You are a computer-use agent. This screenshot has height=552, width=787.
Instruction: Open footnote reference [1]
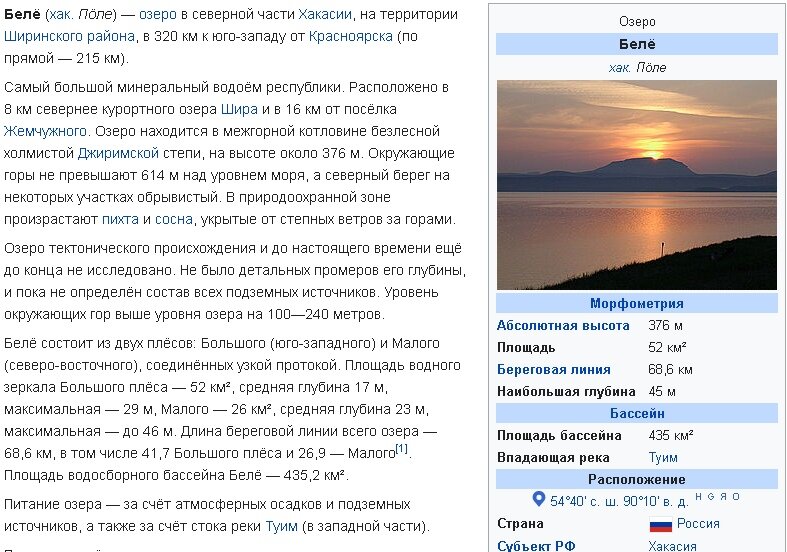point(401,450)
